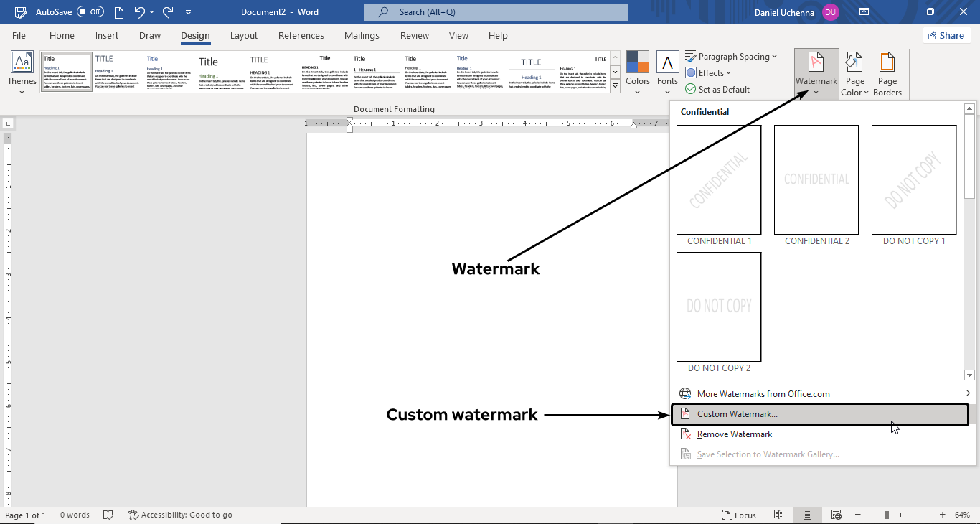
Task: Select the CONFIDENTIAL 1 watermark thumbnail
Action: [x=719, y=180]
